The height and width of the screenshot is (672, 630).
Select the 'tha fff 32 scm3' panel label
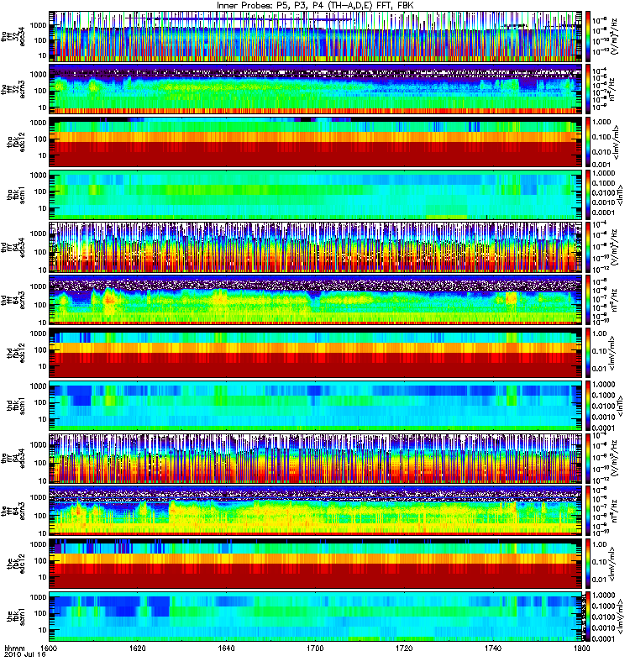13,89
